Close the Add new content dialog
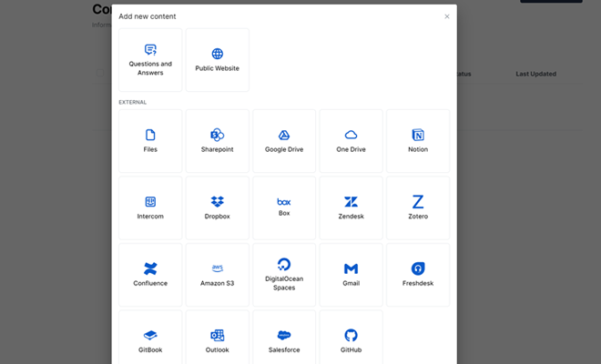This screenshot has height=364, width=601. tap(447, 16)
